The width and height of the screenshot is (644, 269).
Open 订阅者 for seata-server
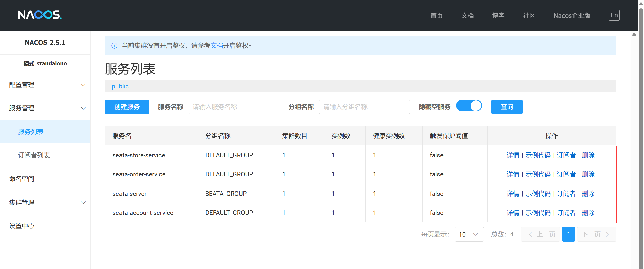click(x=566, y=194)
